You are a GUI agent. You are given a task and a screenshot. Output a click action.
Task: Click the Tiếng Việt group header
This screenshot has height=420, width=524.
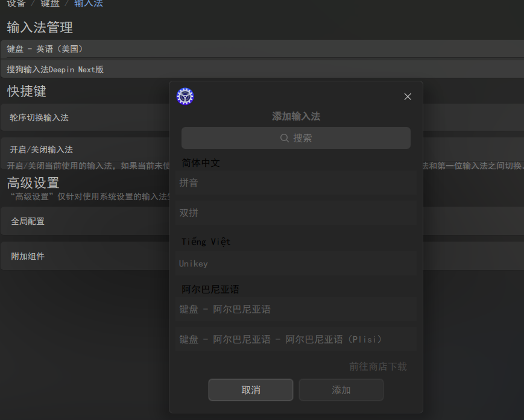[206, 242]
